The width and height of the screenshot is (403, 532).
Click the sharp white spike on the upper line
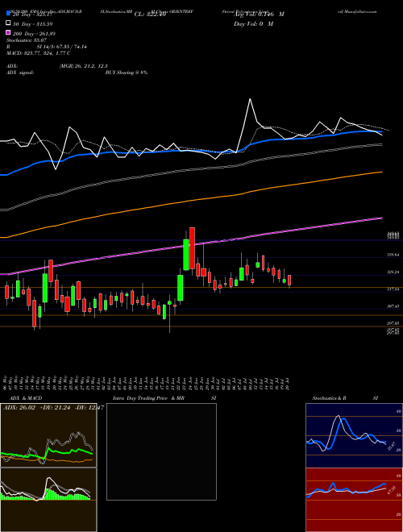point(251,99)
